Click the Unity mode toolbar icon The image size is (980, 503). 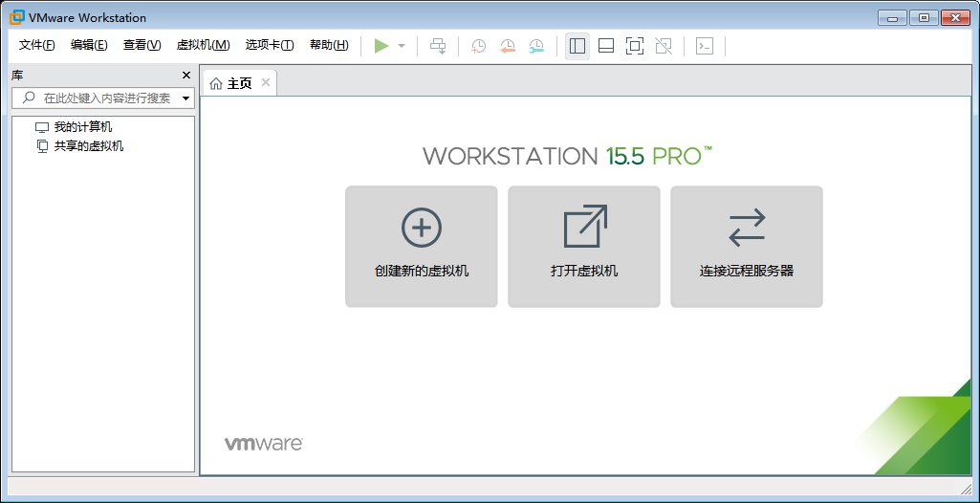click(x=664, y=46)
